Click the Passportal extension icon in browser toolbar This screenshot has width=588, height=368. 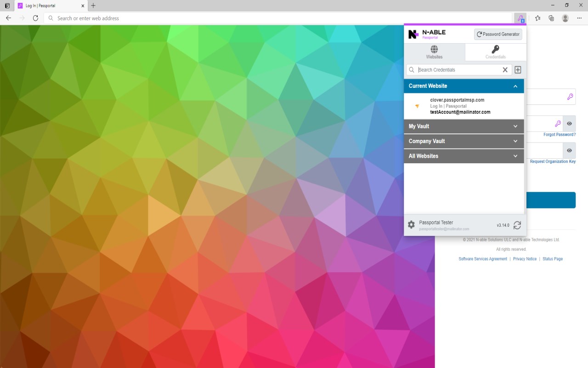tap(520, 18)
